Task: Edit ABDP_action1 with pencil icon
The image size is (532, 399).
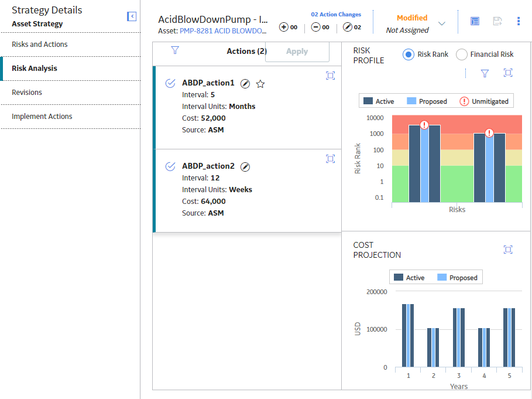Action: click(x=245, y=84)
